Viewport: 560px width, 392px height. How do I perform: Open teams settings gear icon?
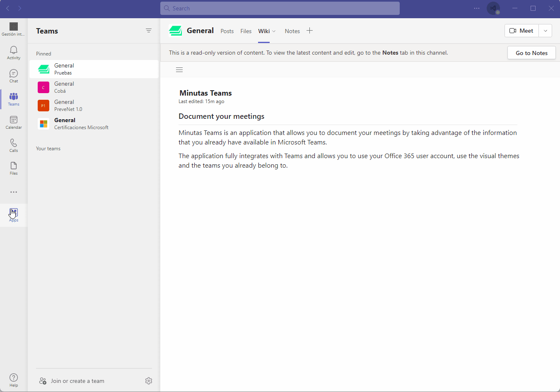point(149,381)
